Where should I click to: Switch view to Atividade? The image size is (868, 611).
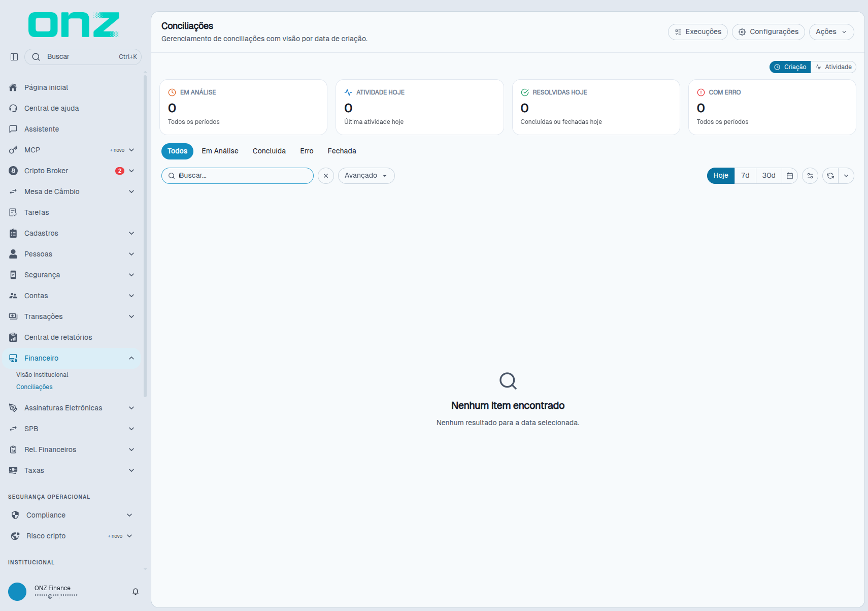pyautogui.click(x=833, y=67)
